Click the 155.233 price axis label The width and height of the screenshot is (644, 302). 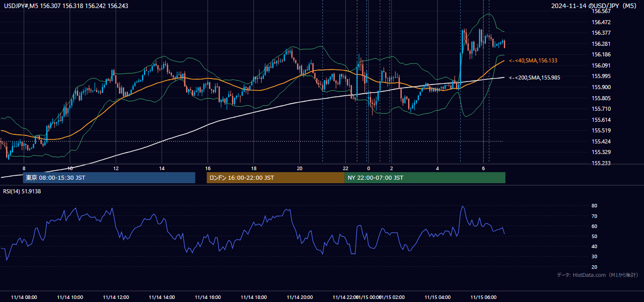point(601,163)
